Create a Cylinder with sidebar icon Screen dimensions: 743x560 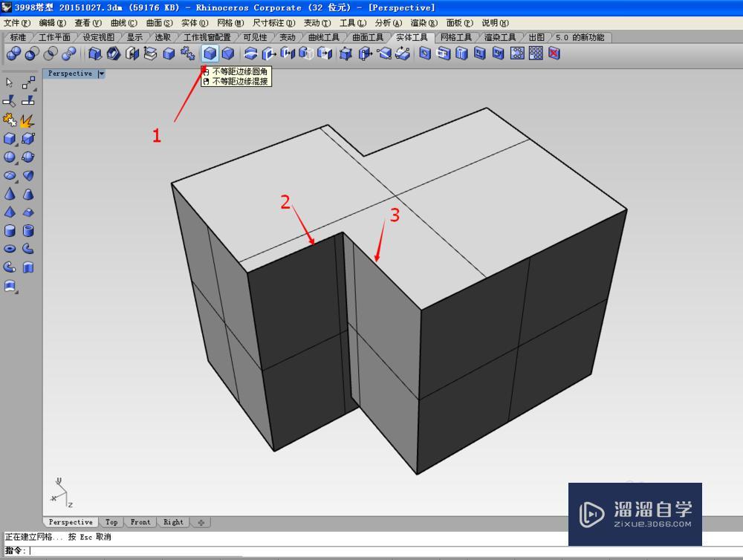click(10, 231)
